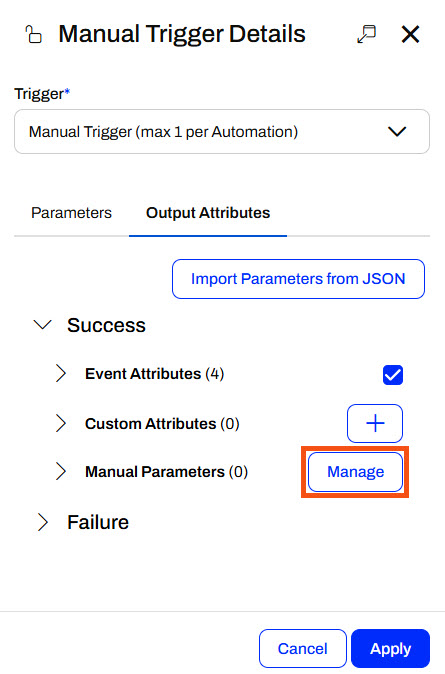
Task: Expand the Failure section
Action: [x=43, y=522]
